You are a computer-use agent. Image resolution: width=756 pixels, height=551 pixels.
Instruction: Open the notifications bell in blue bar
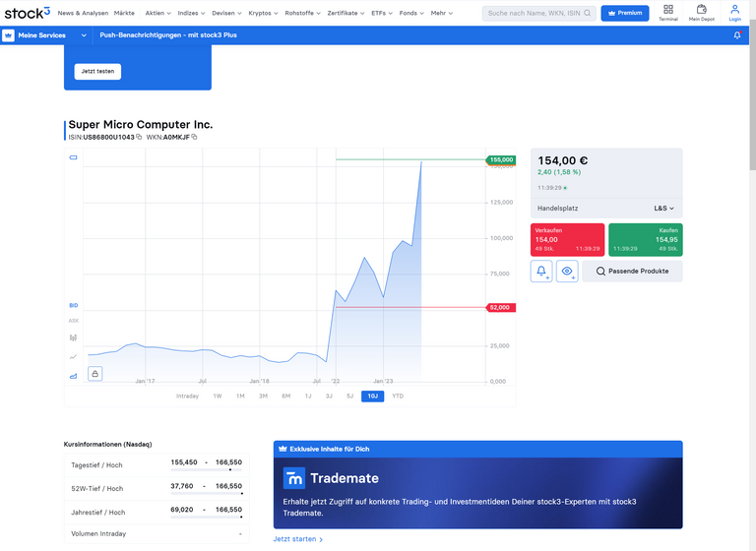(737, 35)
